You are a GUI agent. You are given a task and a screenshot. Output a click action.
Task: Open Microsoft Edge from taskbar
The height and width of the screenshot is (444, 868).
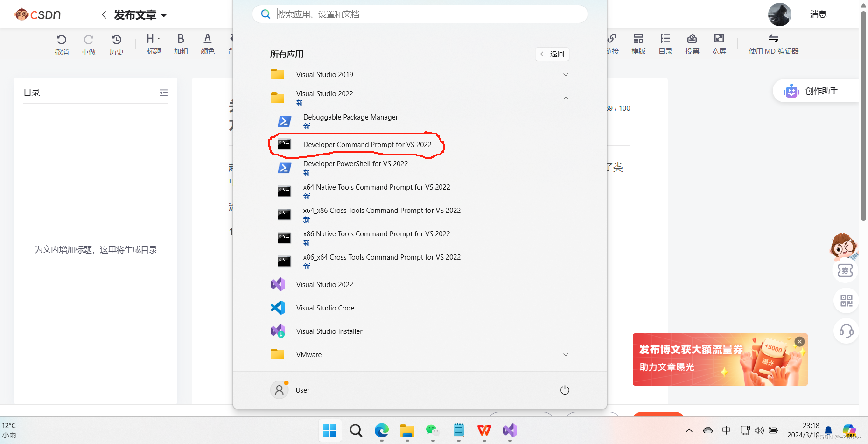pos(382,430)
